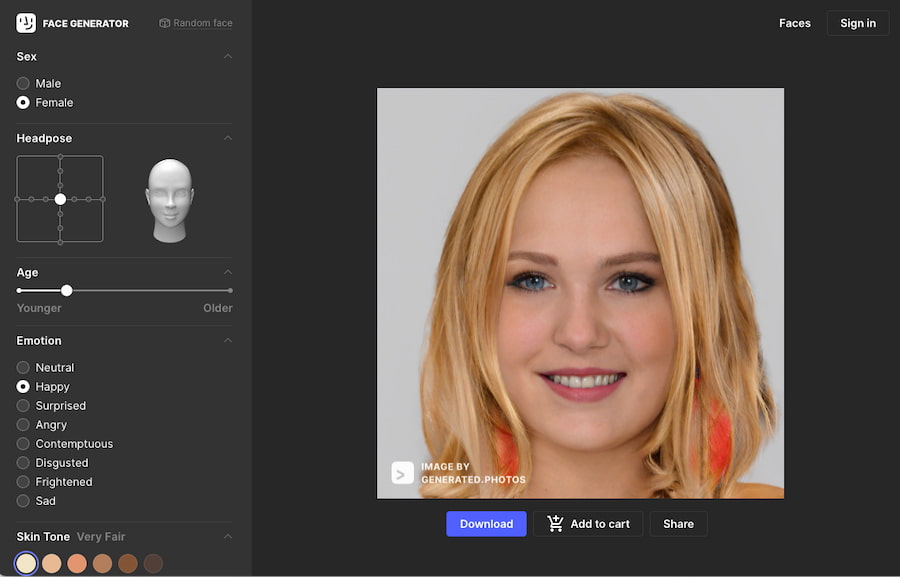Collapse the Sex section chevron
The height and width of the screenshot is (577, 900).
(228, 57)
